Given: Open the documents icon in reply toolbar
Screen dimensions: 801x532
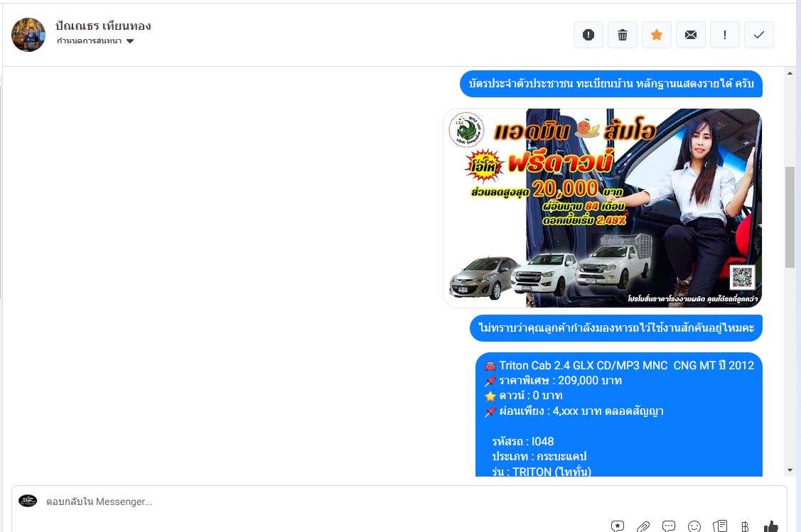Looking at the screenshot, I should pyautogui.click(x=720, y=526).
